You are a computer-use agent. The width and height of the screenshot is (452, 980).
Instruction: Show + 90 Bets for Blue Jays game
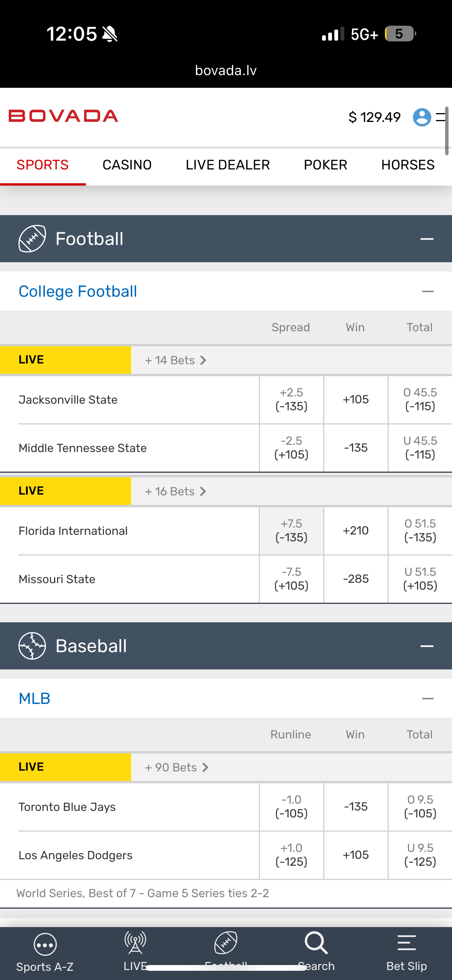(x=176, y=768)
